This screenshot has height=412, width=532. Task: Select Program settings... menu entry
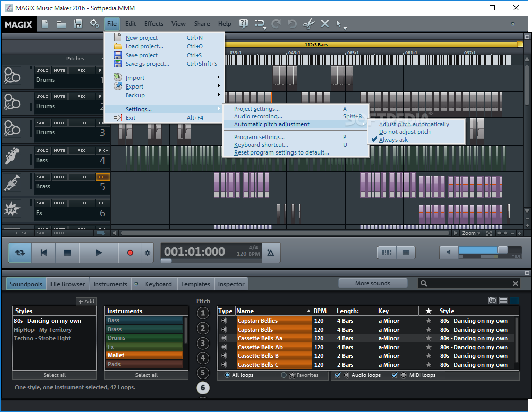pyautogui.click(x=259, y=137)
